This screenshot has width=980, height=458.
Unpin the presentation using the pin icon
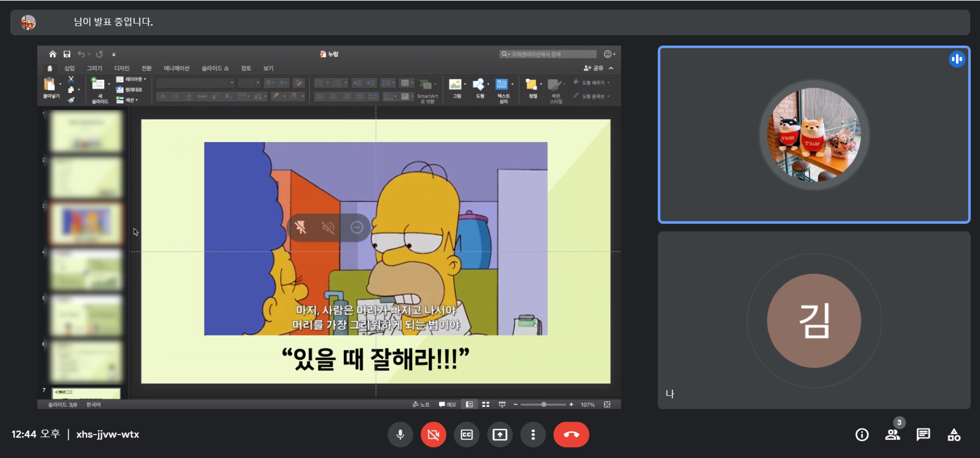coord(301,227)
